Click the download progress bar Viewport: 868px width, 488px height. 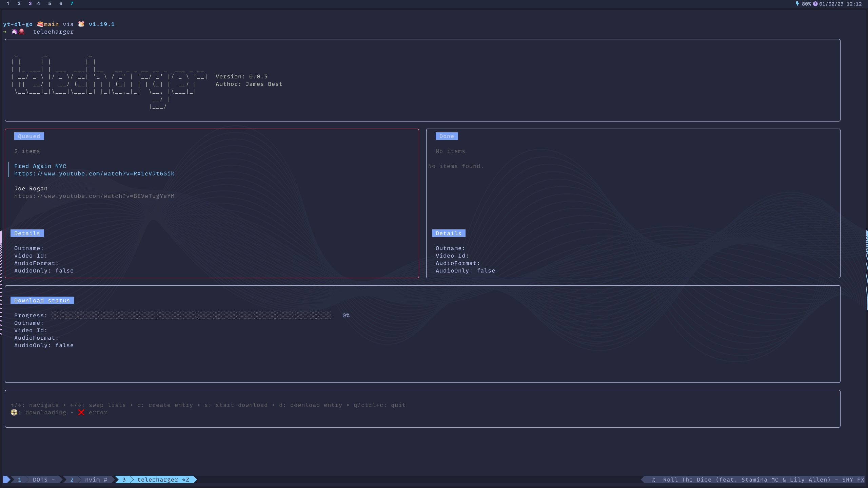[192, 315]
